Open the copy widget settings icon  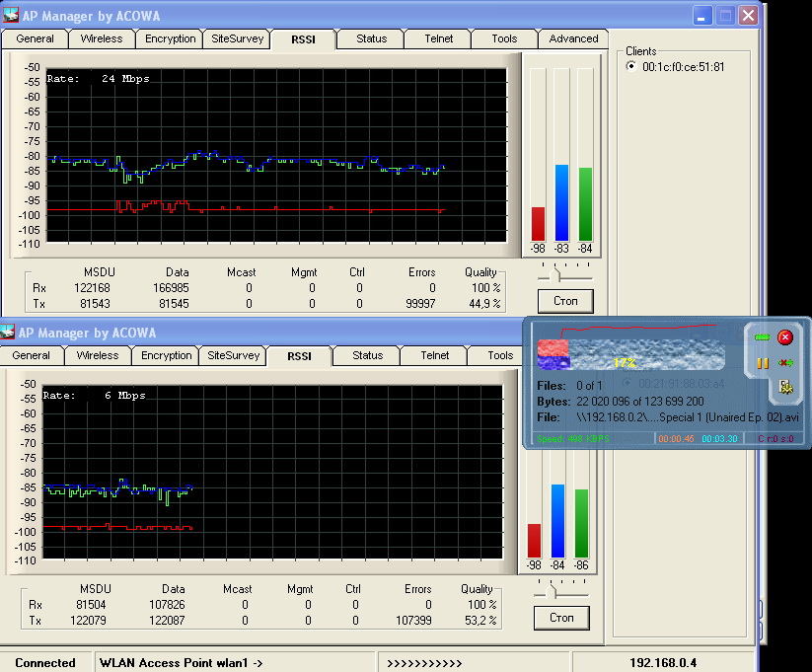tap(785, 387)
